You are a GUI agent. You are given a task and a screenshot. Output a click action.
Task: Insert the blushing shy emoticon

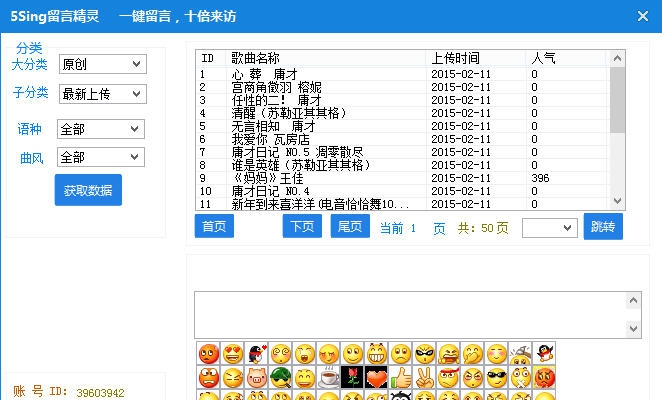496,354
